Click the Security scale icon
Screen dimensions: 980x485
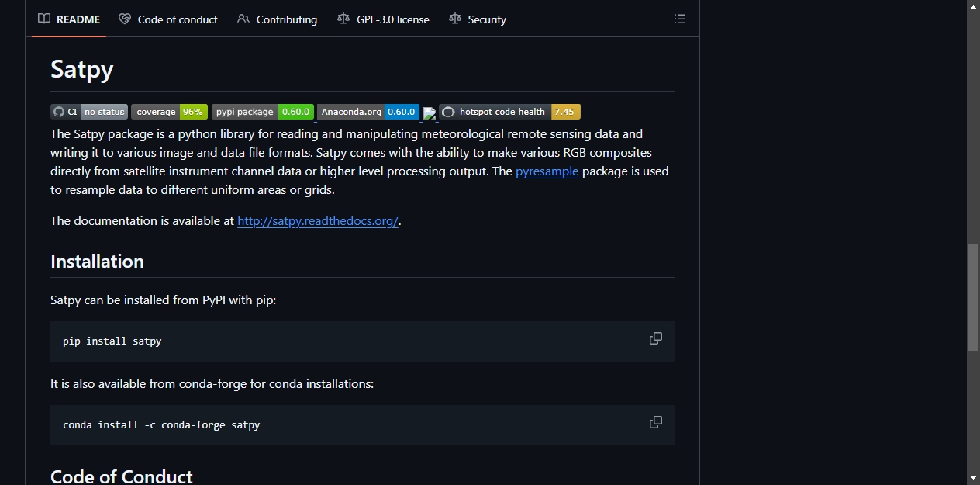tap(455, 19)
